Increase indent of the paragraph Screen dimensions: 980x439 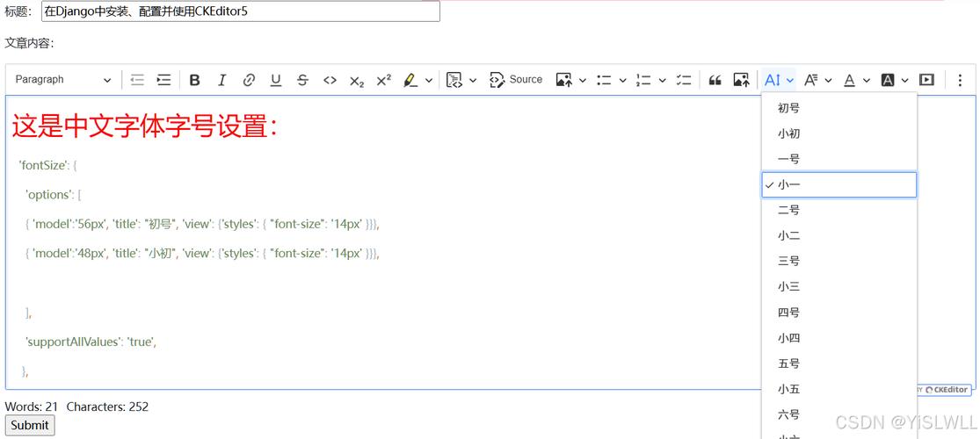coord(163,80)
